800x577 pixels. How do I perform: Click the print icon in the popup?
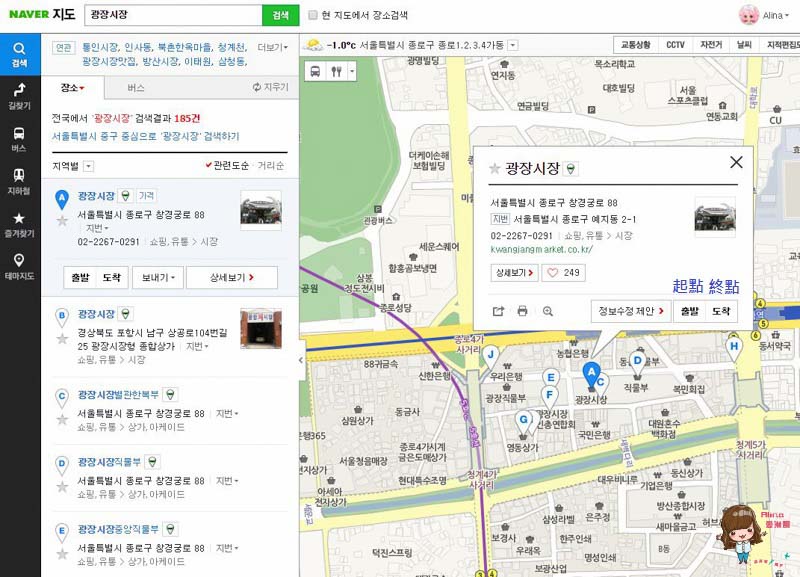click(x=522, y=311)
